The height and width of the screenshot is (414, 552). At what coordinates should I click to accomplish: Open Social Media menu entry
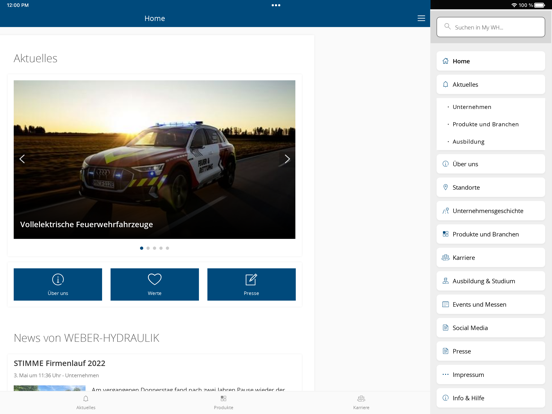pyautogui.click(x=491, y=328)
